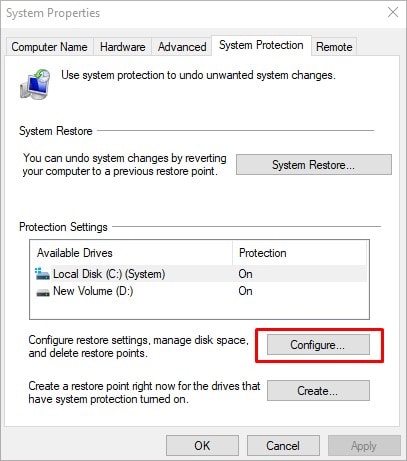Close the System Properties dialog

point(393,12)
